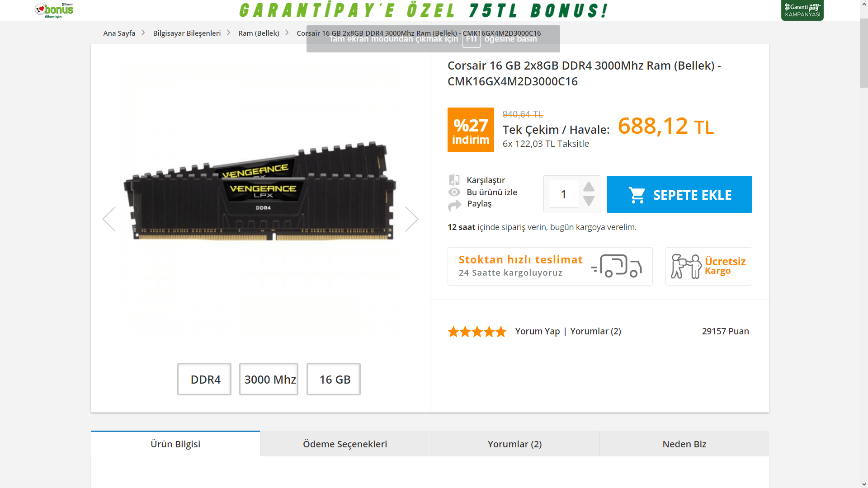Add product to cart with SEPETE EKLE
This screenshot has height=488, width=868.
tap(679, 194)
